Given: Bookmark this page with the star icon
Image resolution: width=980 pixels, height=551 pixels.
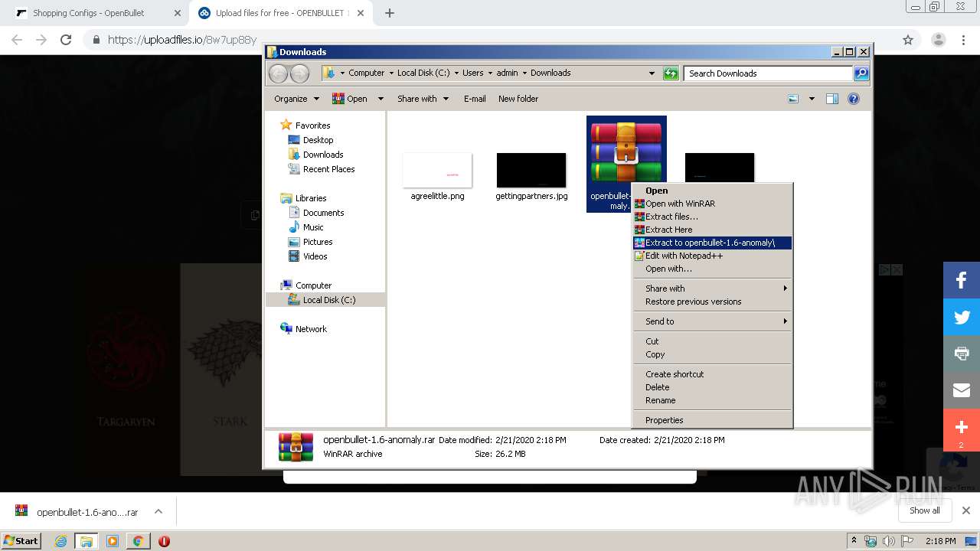Looking at the screenshot, I should (x=908, y=40).
